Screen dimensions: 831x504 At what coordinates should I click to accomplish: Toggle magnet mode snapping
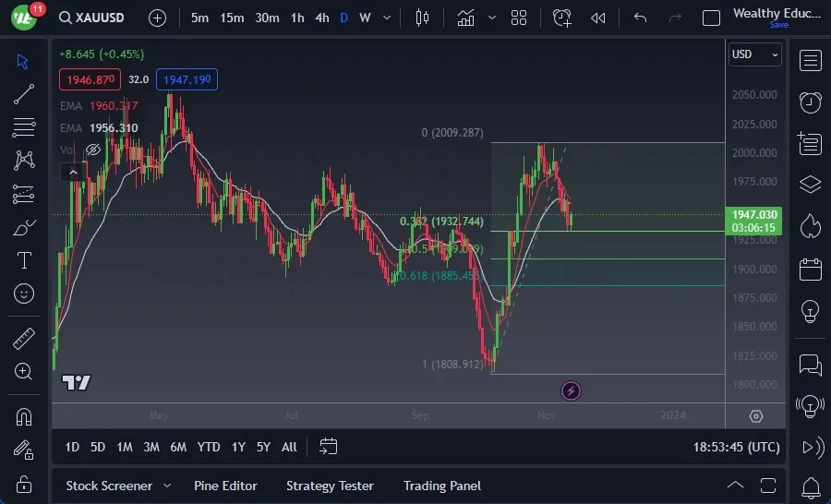[x=24, y=417]
